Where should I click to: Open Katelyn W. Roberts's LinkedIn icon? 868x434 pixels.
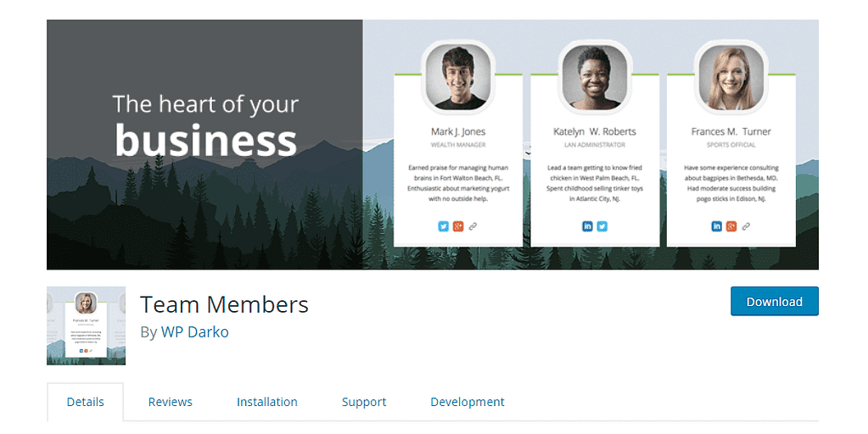pyautogui.click(x=587, y=226)
